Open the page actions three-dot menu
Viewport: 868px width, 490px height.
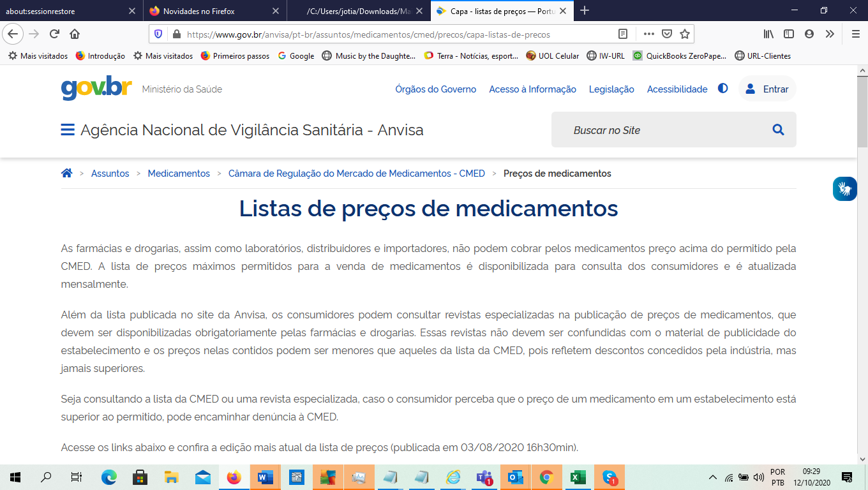648,34
